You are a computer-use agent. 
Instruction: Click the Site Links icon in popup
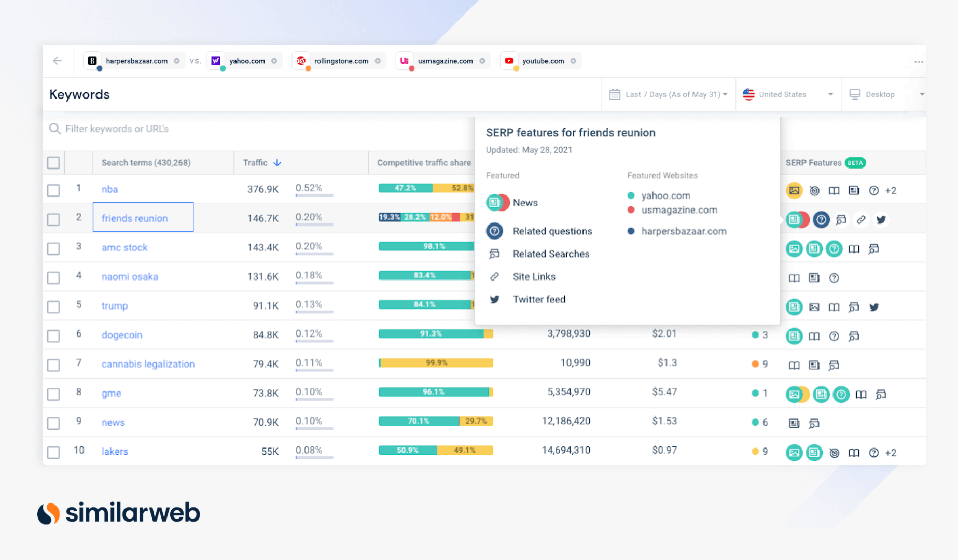494,276
